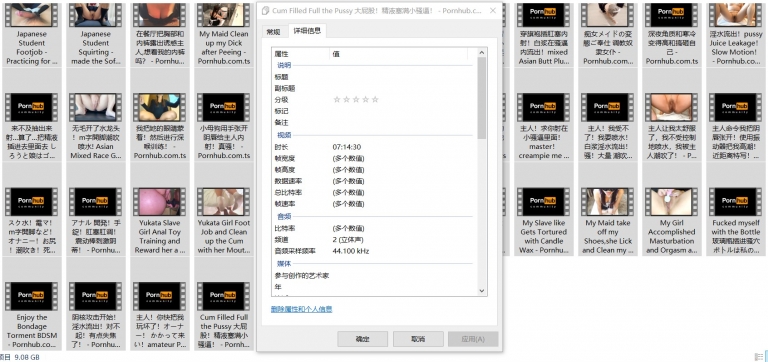
Task: Click the scroll up arrow in properties list
Action: (481, 52)
